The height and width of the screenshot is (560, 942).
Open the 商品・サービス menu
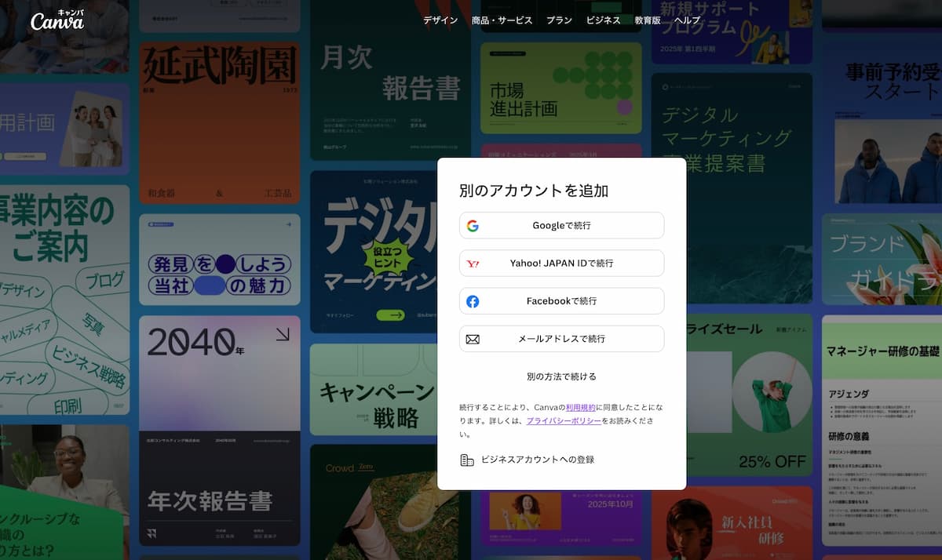point(502,20)
